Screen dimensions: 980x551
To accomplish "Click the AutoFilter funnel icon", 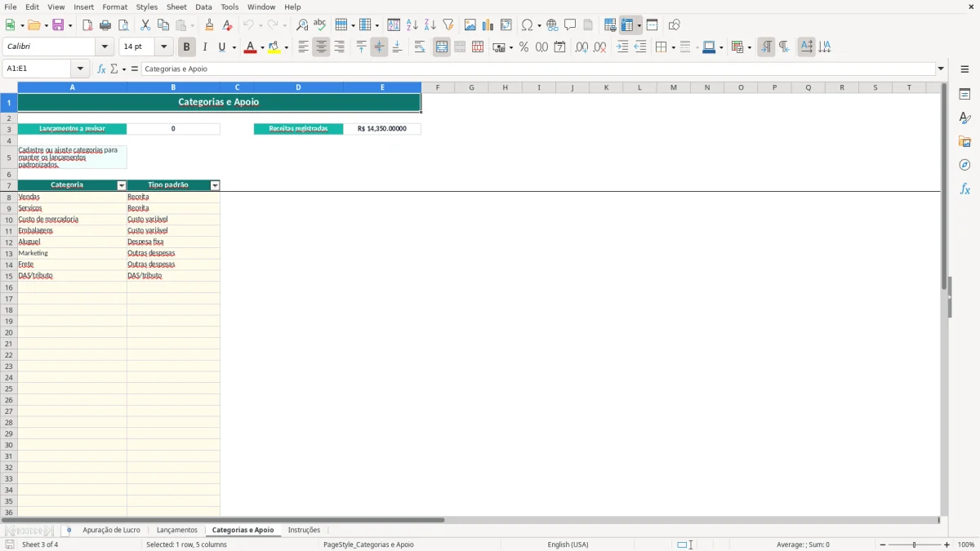I will (x=448, y=25).
